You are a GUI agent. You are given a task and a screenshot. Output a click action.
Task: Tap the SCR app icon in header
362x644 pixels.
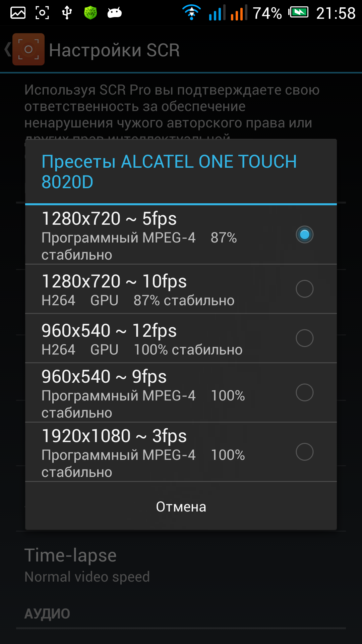tap(28, 49)
